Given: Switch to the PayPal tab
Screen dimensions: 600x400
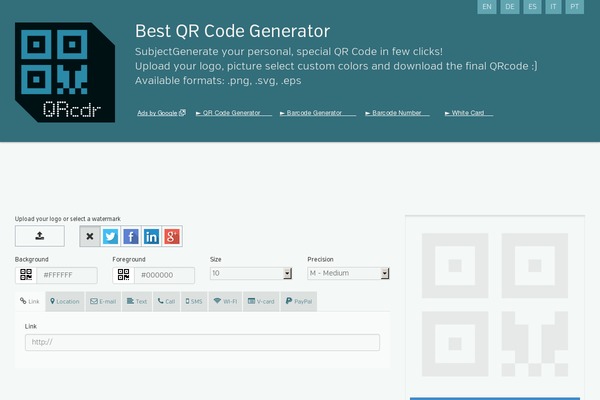Looking at the screenshot, I should 299,301.
